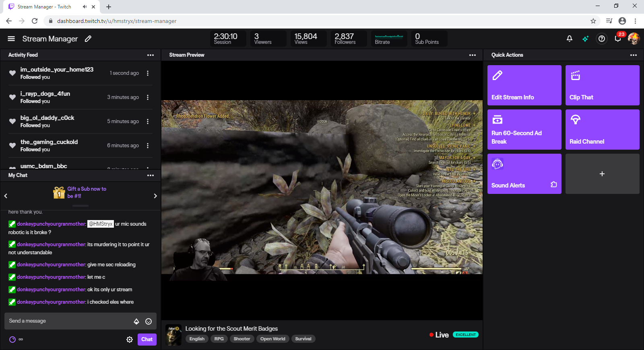Screen dimensions: 644x350
Task: Click browser reload button
Action: pos(35,21)
